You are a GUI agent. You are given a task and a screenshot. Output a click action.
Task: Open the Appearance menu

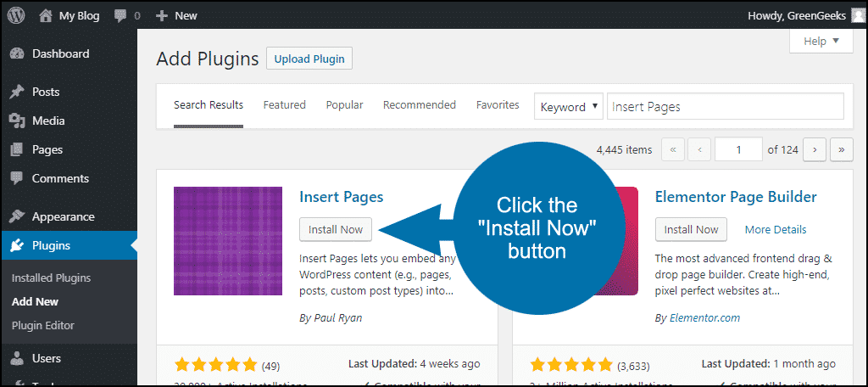[x=63, y=216]
